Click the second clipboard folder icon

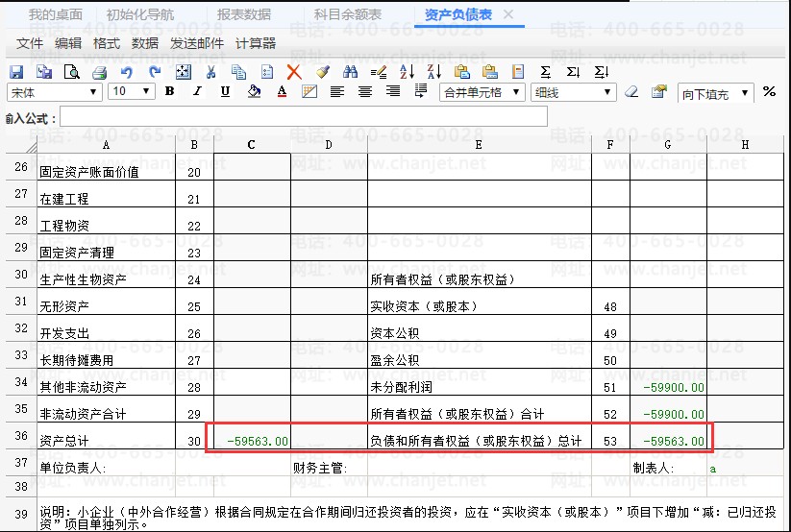tap(490, 72)
